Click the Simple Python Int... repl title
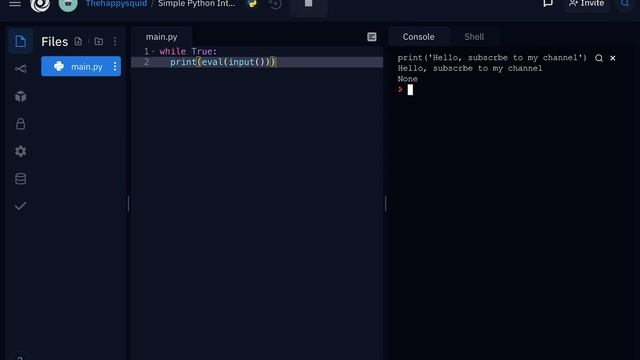This screenshot has height=360, width=640. [196, 4]
